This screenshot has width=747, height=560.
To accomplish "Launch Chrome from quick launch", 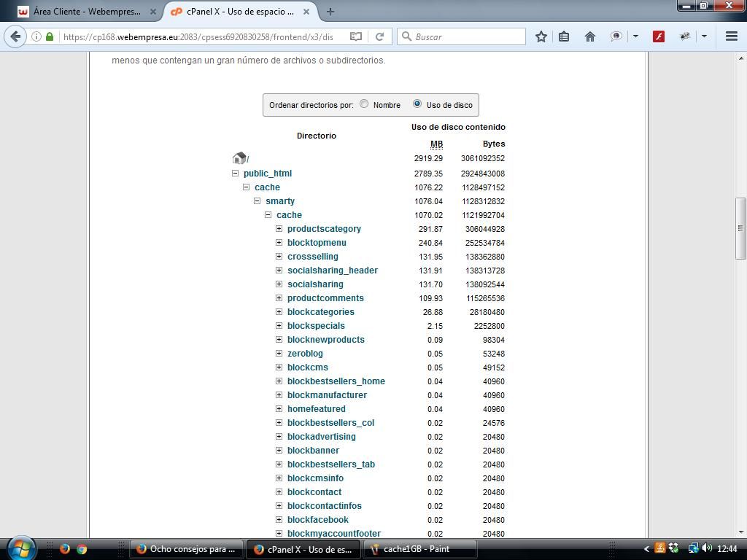I will (x=82, y=549).
